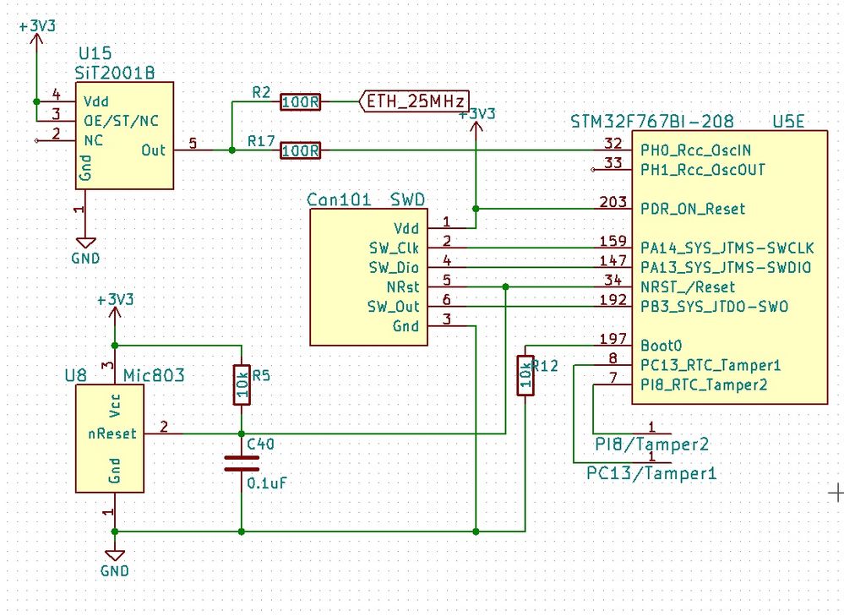The height and width of the screenshot is (616, 844).
Task: Click the PH1_Rcc_OscOUT pin name
Action: (702, 170)
